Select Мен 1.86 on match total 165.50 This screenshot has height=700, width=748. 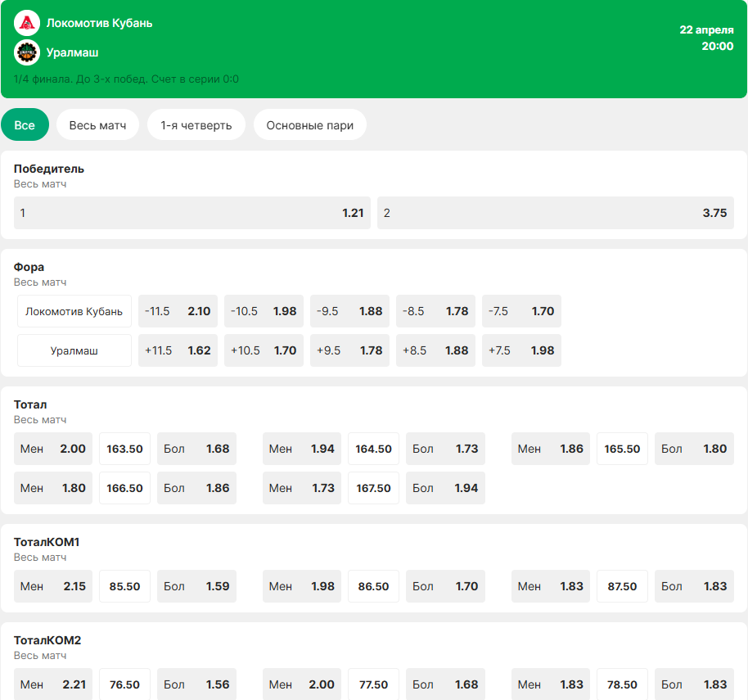(x=551, y=449)
